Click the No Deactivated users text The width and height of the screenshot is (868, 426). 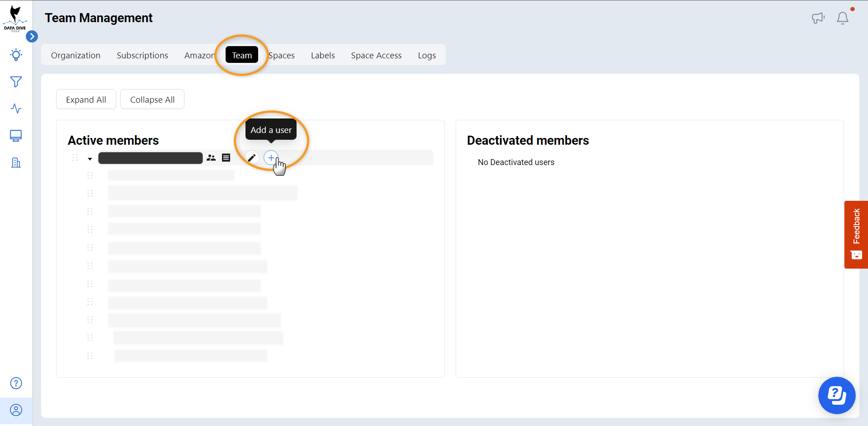click(516, 162)
